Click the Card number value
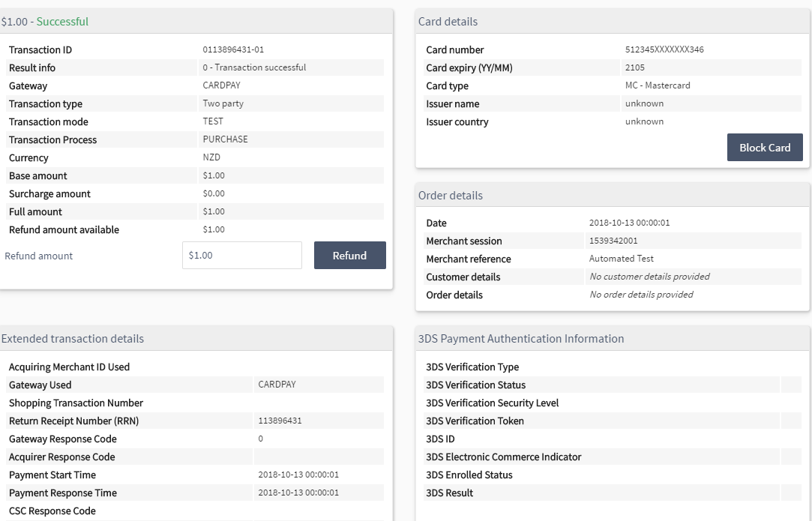The height and width of the screenshot is (521, 812). [664, 49]
